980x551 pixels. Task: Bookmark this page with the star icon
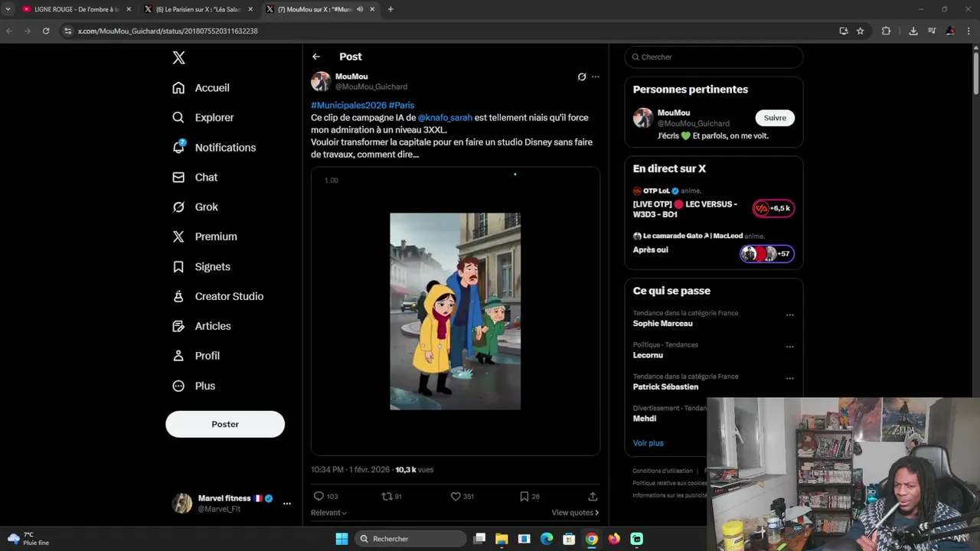tap(861, 31)
